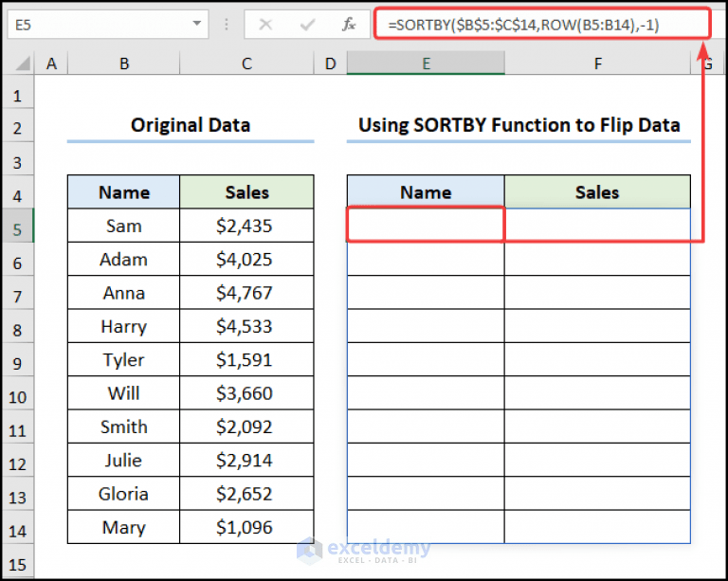Select the cell containing Tyler
Viewport: 728px width, 581px height.
124,359
